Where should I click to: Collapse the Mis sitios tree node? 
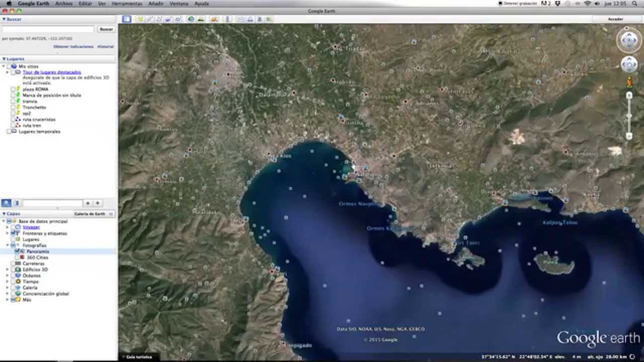pyautogui.click(x=4, y=66)
